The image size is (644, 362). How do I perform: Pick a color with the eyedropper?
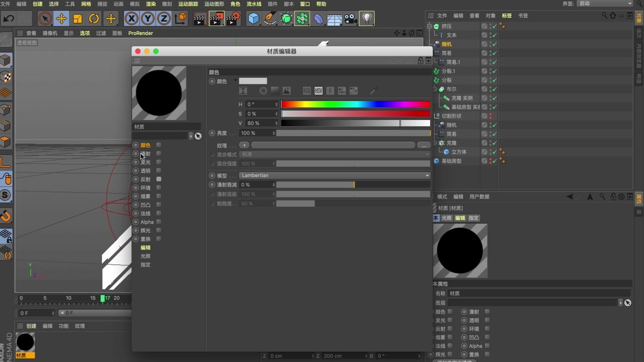point(373,91)
